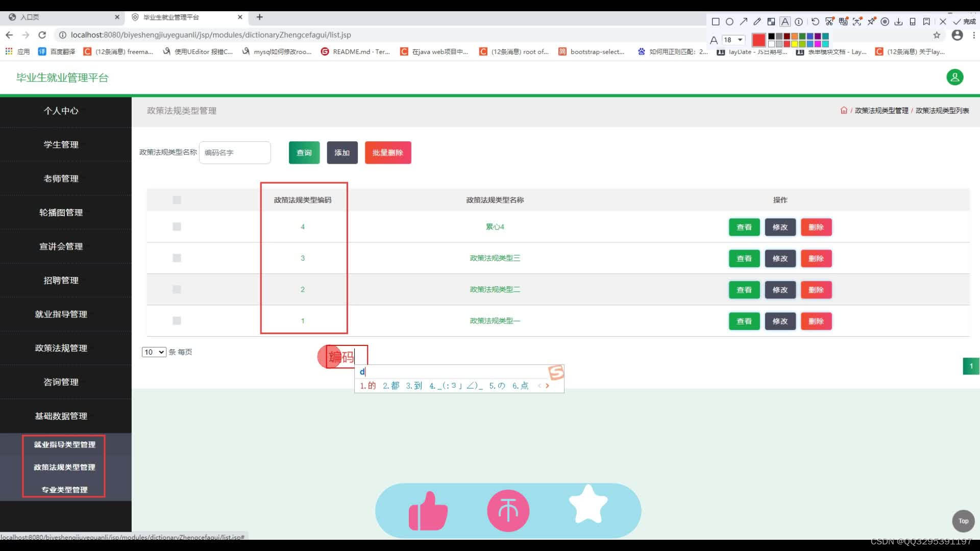Open a new browser tab
The width and height of the screenshot is (980, 551).
259,17
